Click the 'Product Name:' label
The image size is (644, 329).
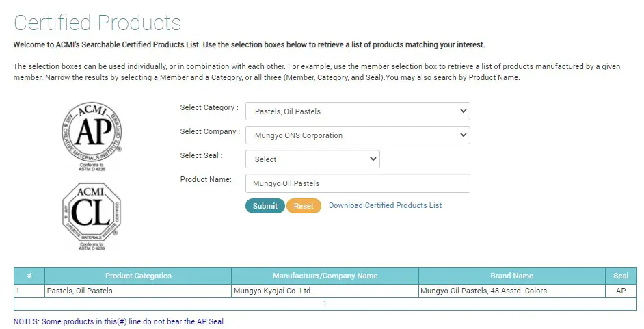point(206,179)
